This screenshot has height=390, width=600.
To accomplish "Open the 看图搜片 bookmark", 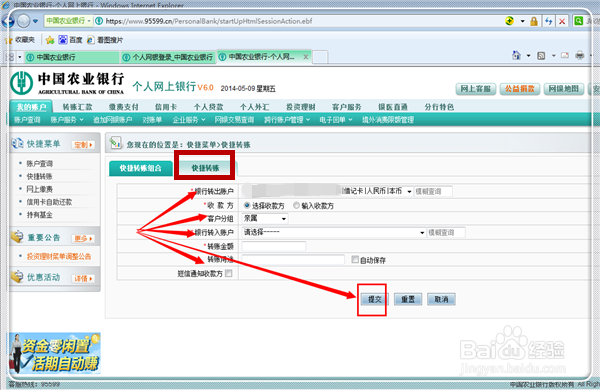I will (104, 40).
